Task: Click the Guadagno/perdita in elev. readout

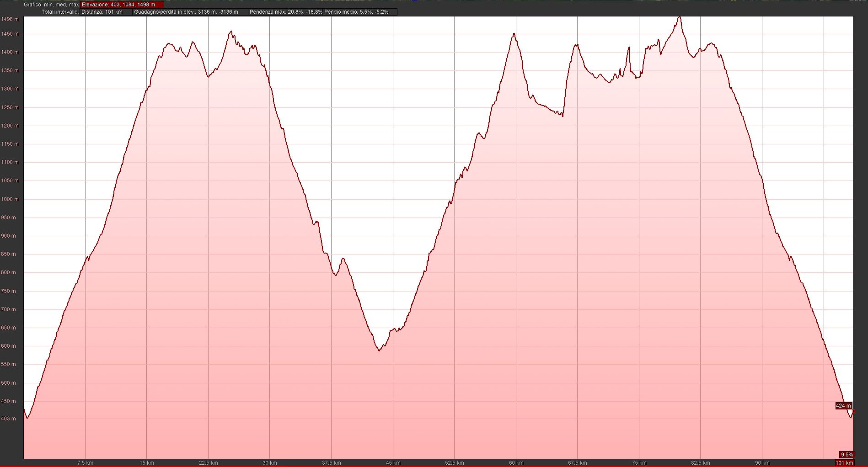Action: click(186, 12)
